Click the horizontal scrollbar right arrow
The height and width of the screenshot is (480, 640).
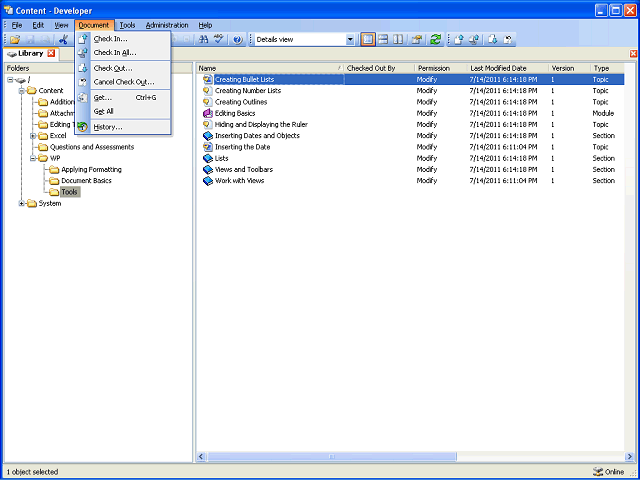pos(629,456)
